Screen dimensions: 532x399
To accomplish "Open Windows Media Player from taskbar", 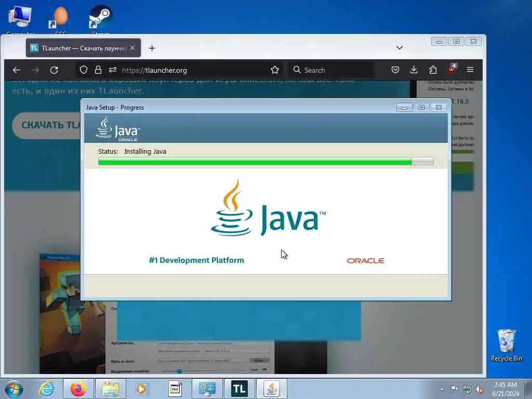I will (141, 389).
